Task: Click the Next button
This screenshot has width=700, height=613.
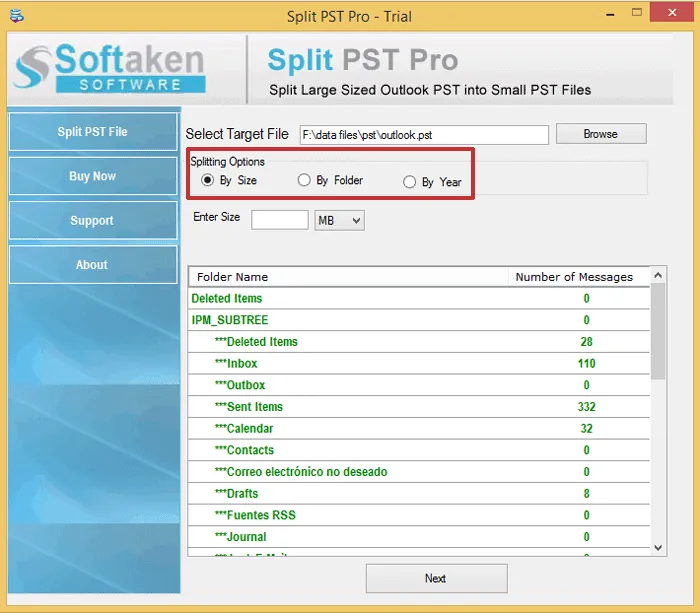Action: pos(436,578)
